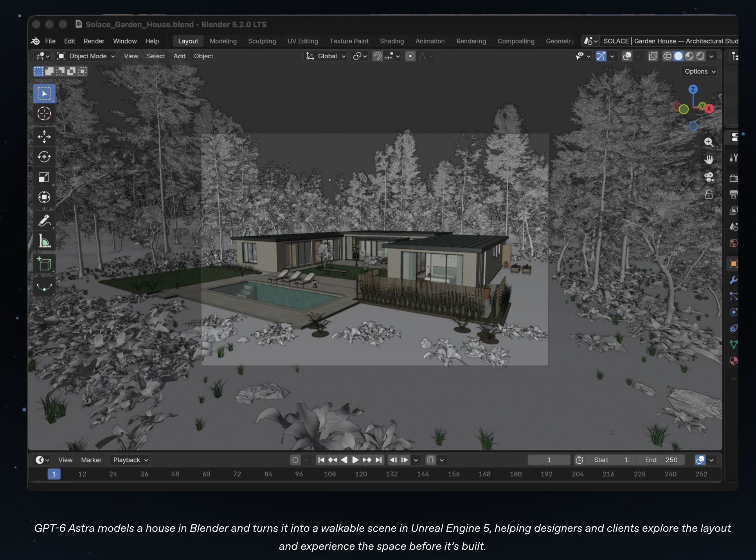Open the File menu

[x=50, y=41]
